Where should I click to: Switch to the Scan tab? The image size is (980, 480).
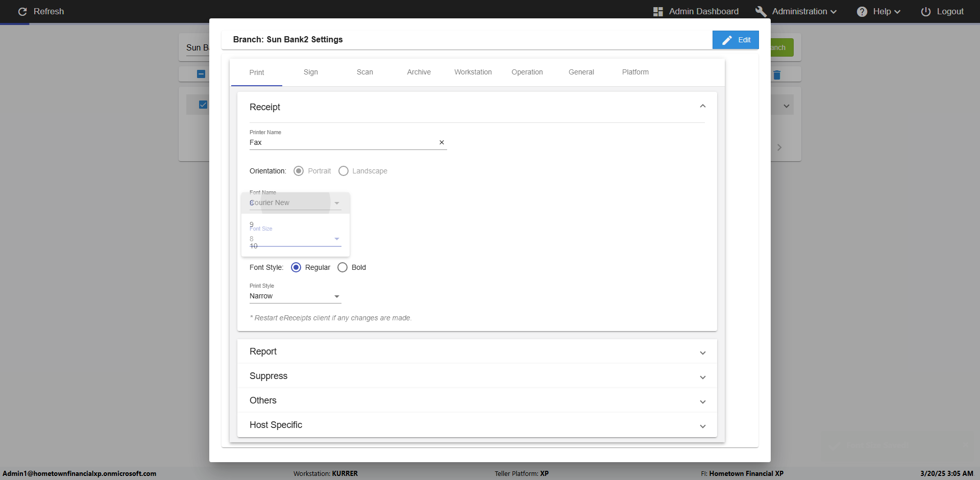pyautogui.click(x=364, y=72)
